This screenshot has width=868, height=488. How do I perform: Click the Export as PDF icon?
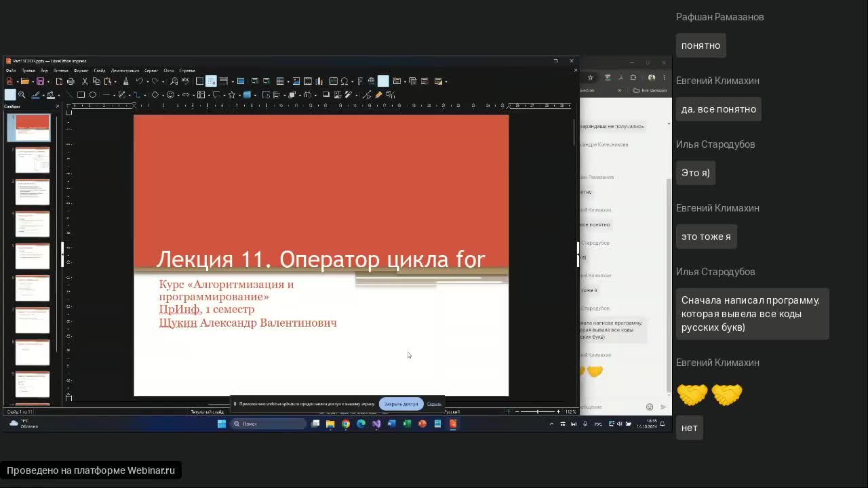pos(60,81)
